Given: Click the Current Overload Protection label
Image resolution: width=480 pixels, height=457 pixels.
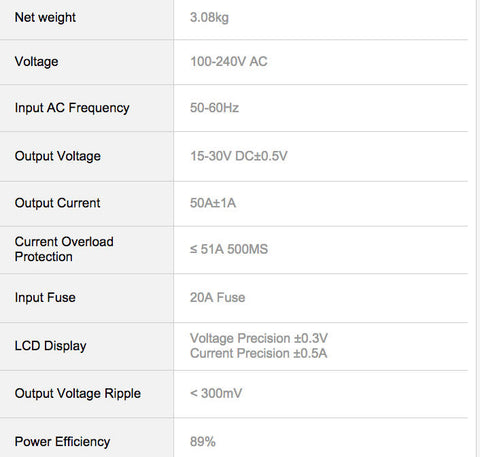Looking at the screenshot, I should (64, 249).
